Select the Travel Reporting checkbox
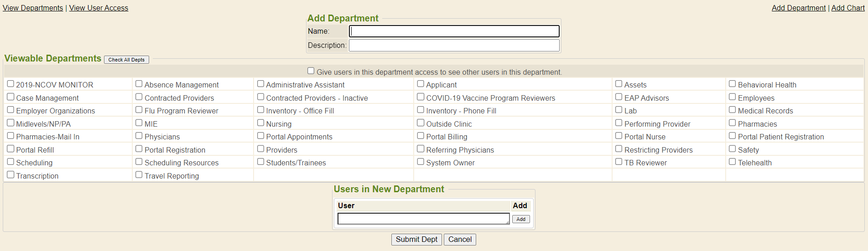The height and width of the screenshot is (251, 868). 139,175
